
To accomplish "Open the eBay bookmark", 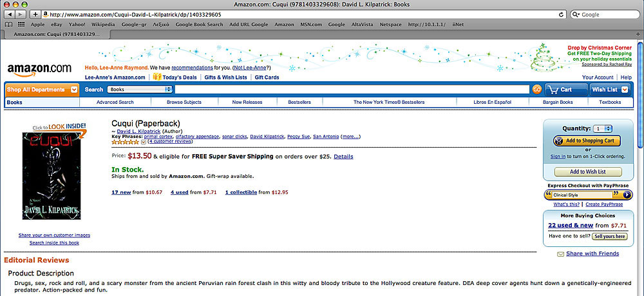I will click(x=57, y=25).
